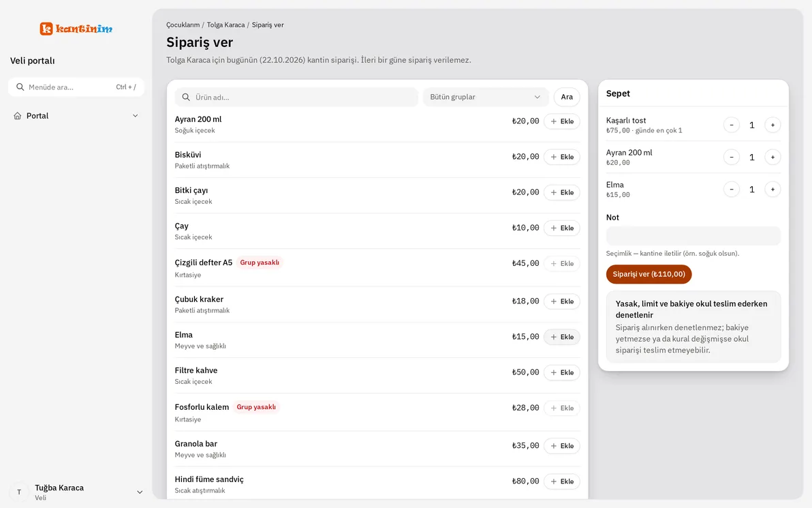Increase Kaşarlı tost quantity with plus
Viewport: 812px width, 508px height.
[772, 125]
